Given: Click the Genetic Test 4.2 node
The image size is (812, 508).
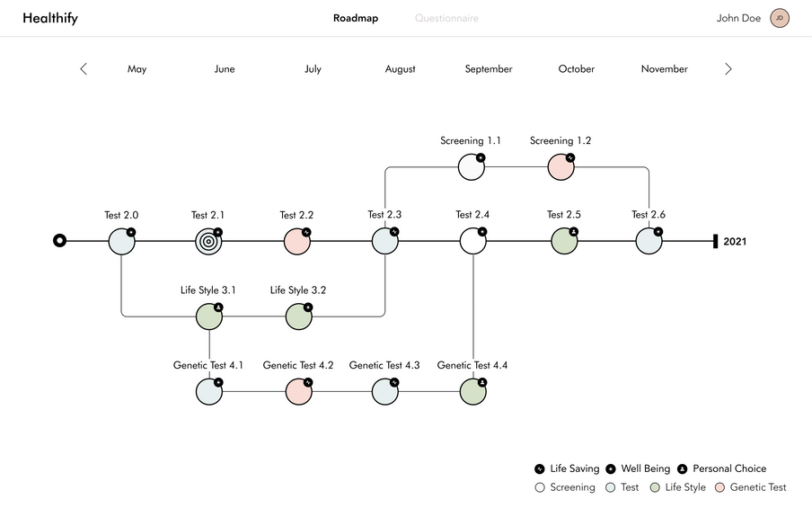Looking at the screenshot, I should tap(298, 392).
